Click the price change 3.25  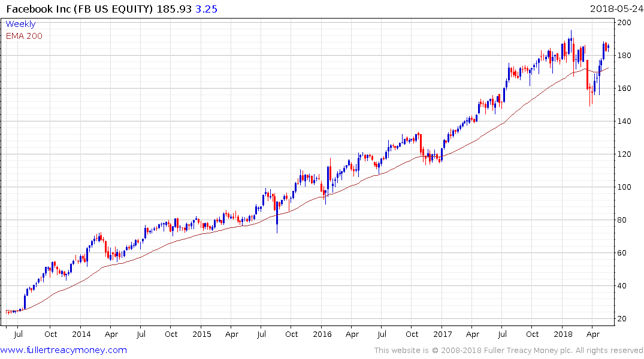tap(206, 9)
